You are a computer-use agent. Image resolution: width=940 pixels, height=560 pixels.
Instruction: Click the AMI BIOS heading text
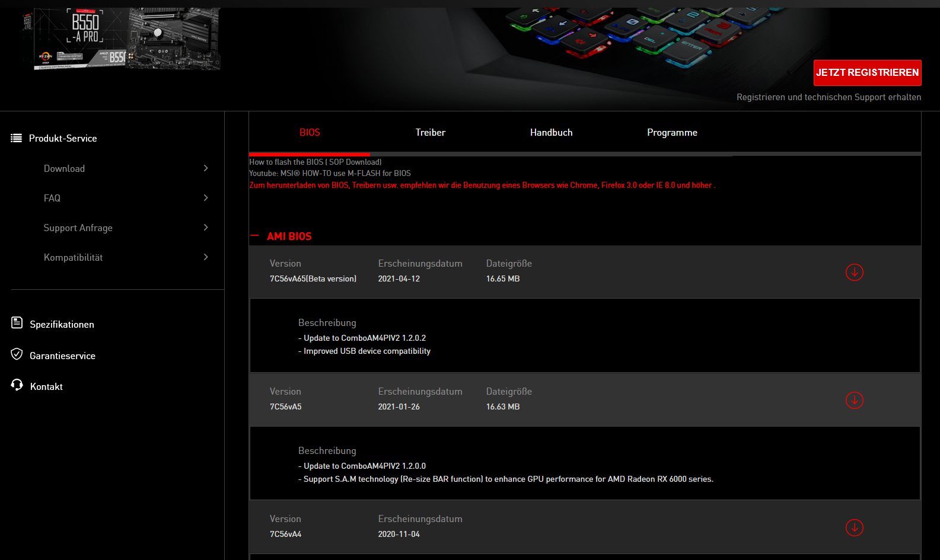(x=289, y=236)
